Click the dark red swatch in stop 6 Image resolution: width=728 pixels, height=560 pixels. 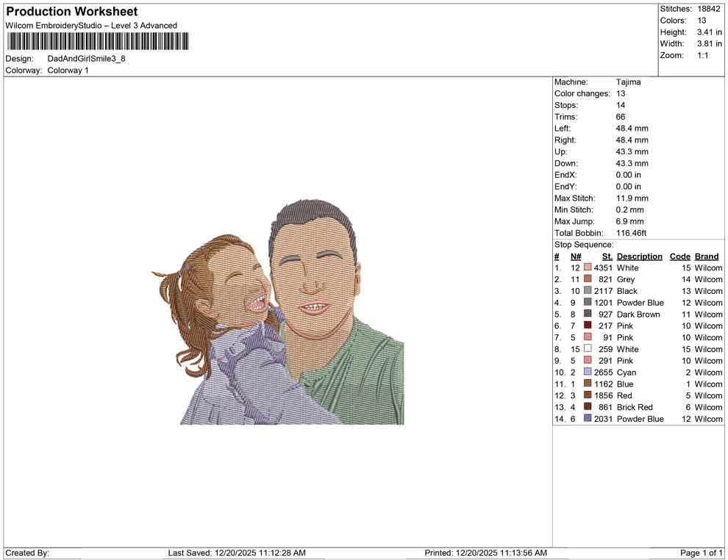588,326
